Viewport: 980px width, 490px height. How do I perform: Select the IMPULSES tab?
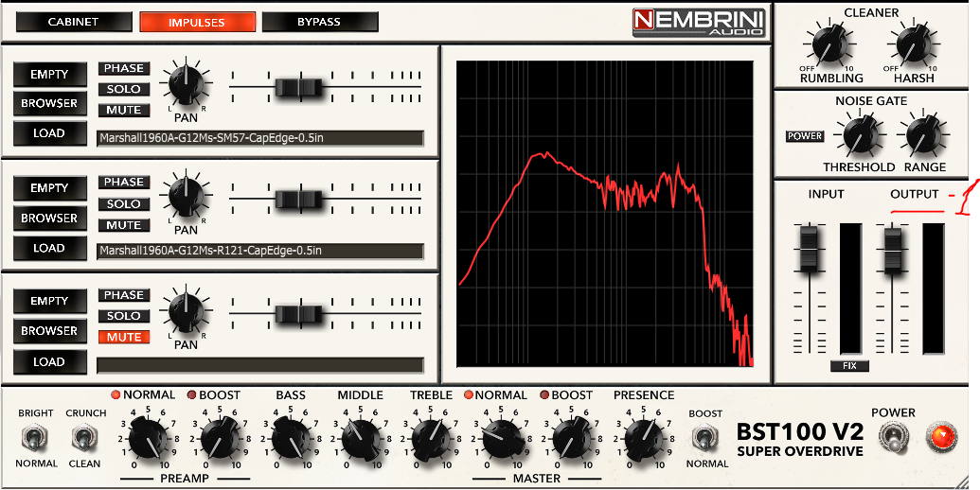[x=197, y=23]
